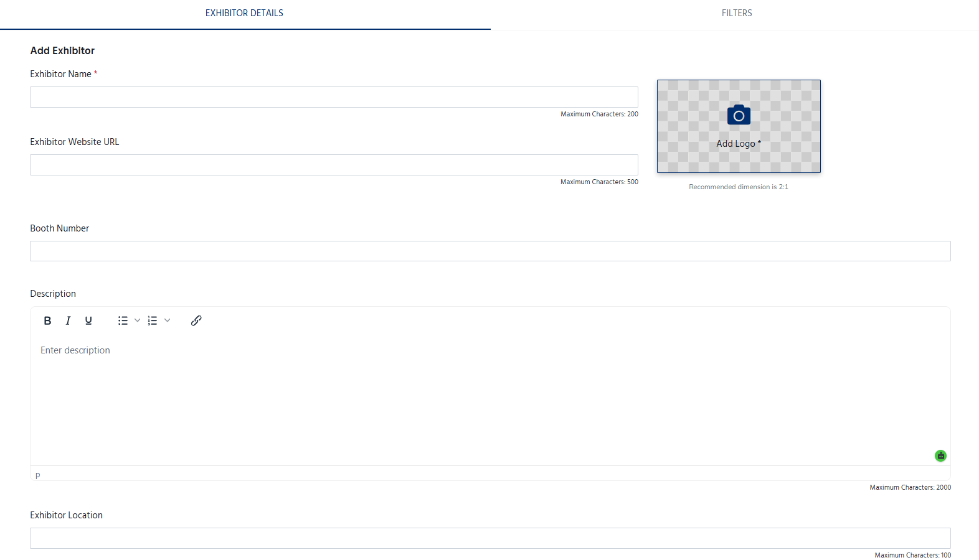Select the Booth Number input field
Viewport: 979px width, 560px height.
tap(490, 251)
